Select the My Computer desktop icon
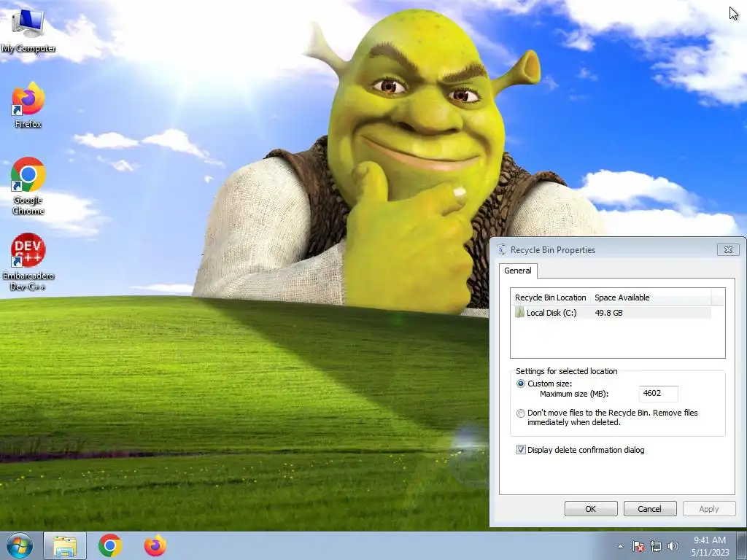 (28, 29)
